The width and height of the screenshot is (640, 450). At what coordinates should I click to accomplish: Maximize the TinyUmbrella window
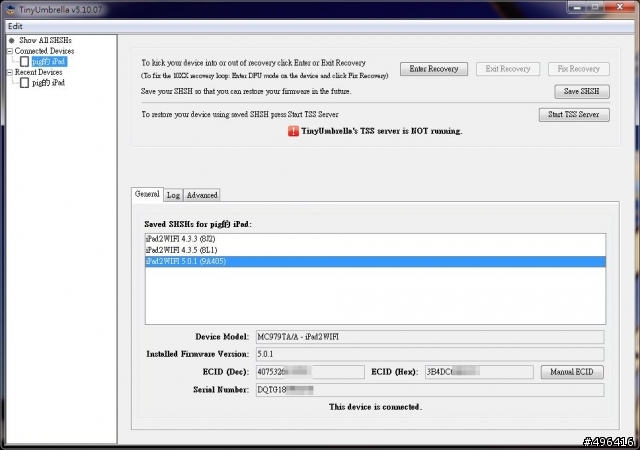pyautogui.click(x=595, y=7)
